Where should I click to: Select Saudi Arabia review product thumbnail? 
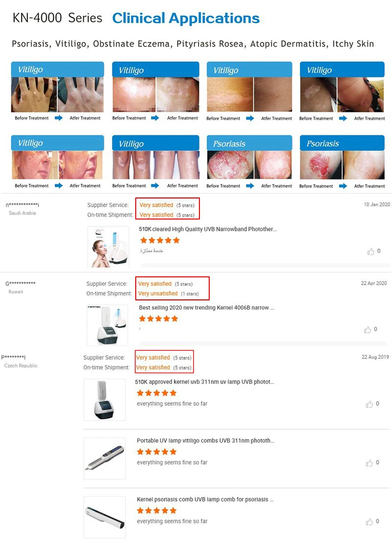[x=108, y=247]
